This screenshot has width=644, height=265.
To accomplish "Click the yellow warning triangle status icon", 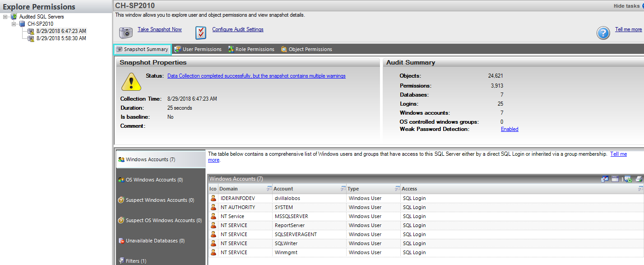I will coord(131,81).
